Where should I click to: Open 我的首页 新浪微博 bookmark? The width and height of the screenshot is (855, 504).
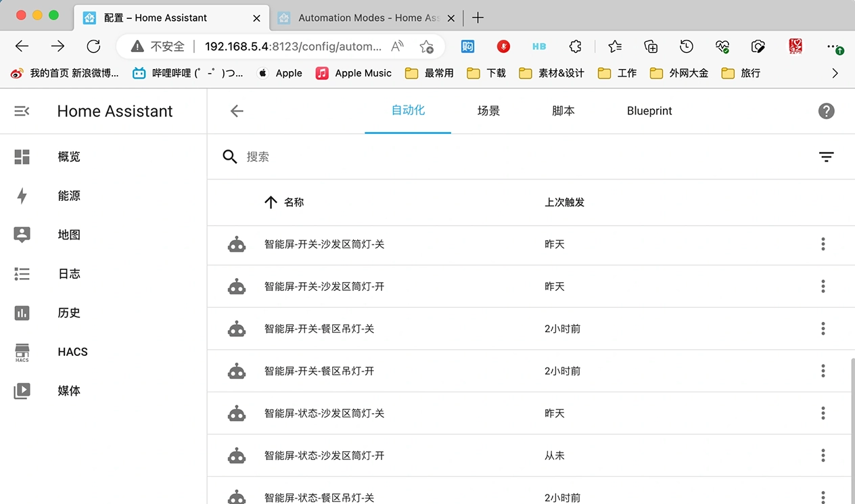point(65,73)
